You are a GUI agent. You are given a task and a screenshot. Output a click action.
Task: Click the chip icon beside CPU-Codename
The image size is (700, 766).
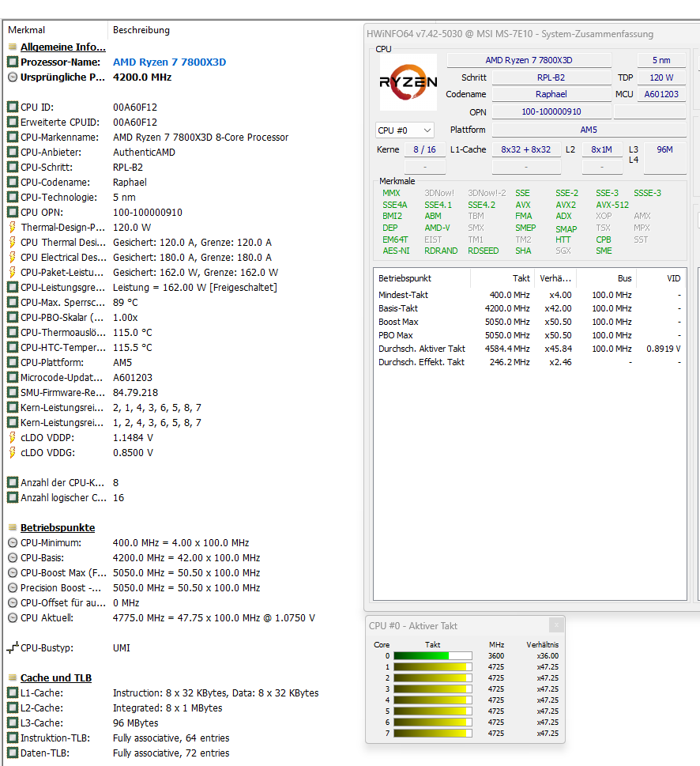click(13, 183)
